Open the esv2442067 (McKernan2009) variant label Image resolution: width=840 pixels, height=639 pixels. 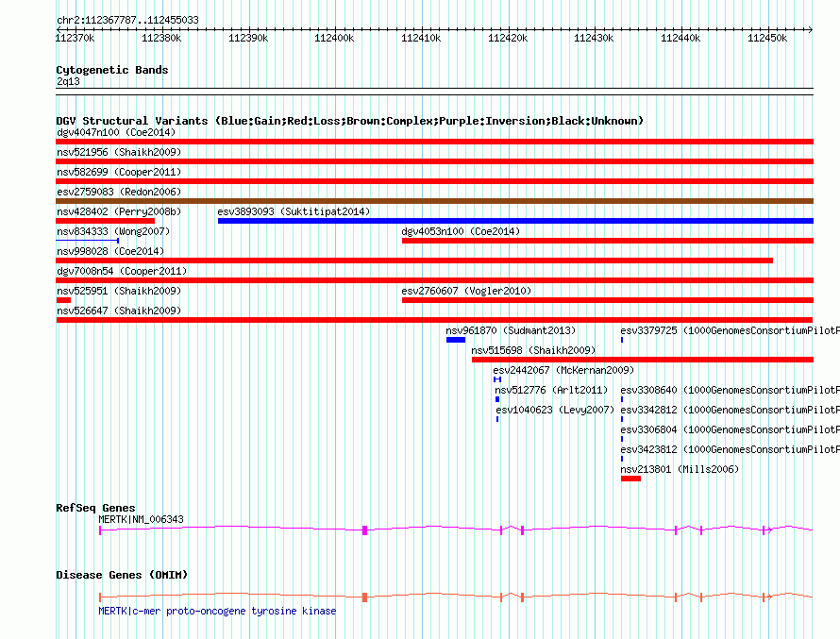563,370
